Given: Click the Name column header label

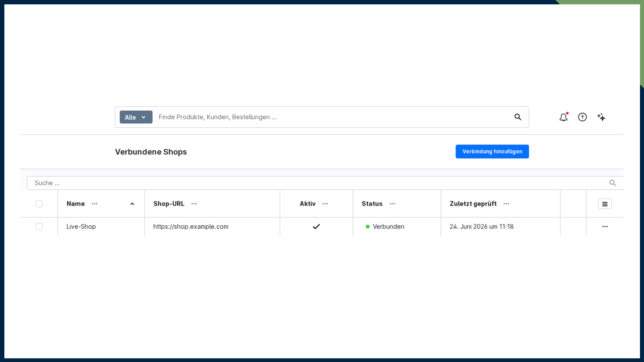Looking at the screenshot, I should (75, 204).
